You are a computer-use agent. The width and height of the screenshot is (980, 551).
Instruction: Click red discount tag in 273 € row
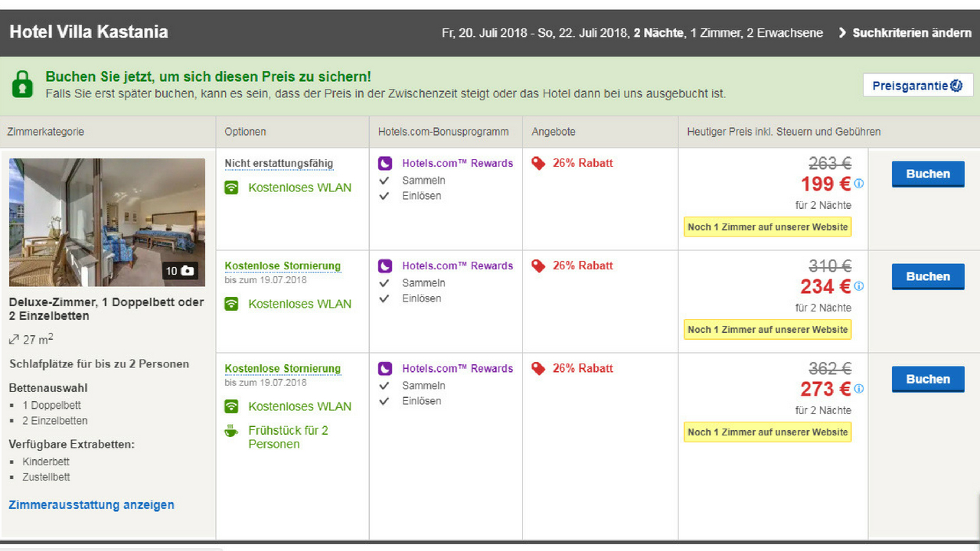point(539,368)
